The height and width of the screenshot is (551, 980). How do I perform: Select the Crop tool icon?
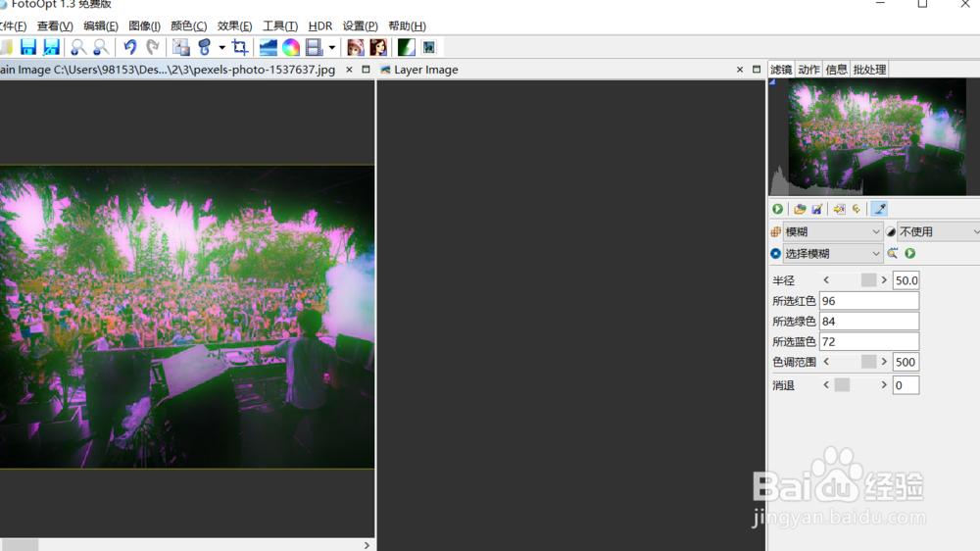coord(239,47)
